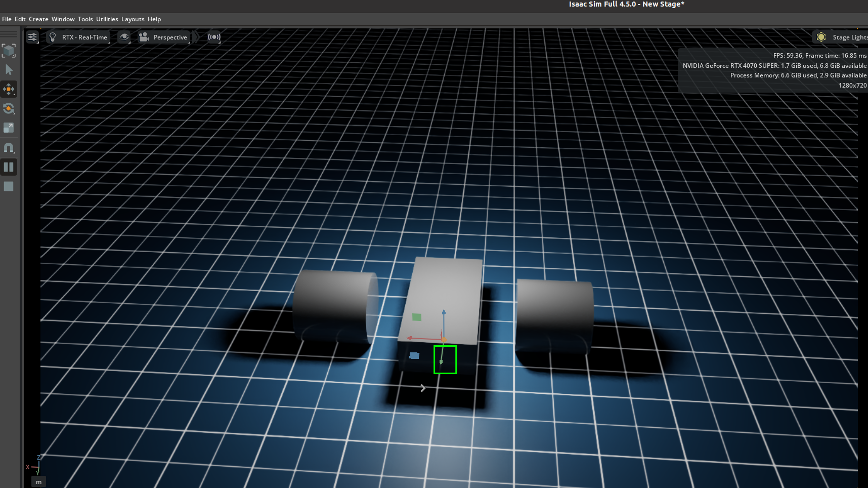The image size is (868, 488).
Task: Open the Create menu
Action: click(x=38, y=19)
